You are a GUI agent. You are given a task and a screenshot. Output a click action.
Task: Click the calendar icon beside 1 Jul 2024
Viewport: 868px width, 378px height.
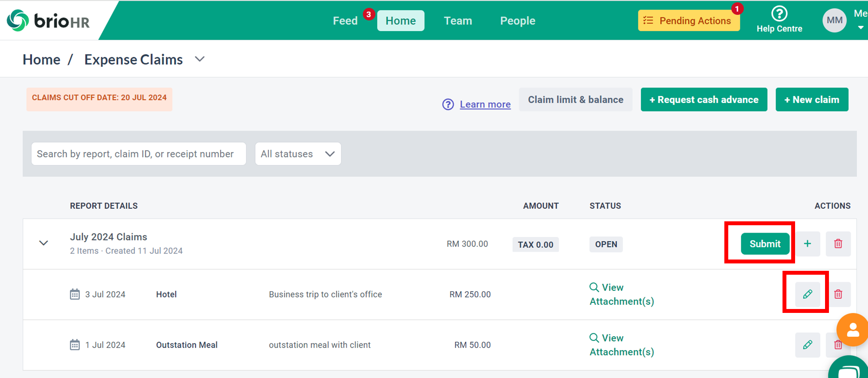(75, 345)
